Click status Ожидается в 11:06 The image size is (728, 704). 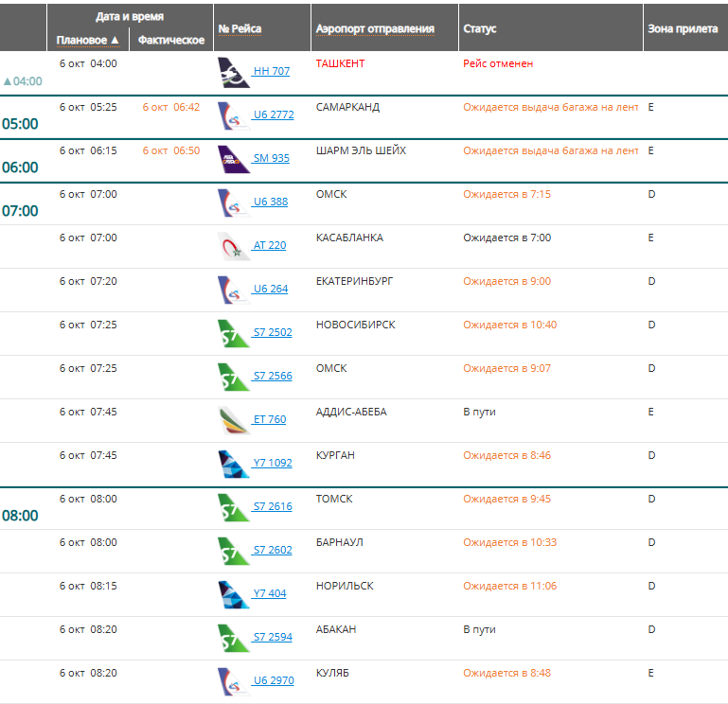(509, 586)
